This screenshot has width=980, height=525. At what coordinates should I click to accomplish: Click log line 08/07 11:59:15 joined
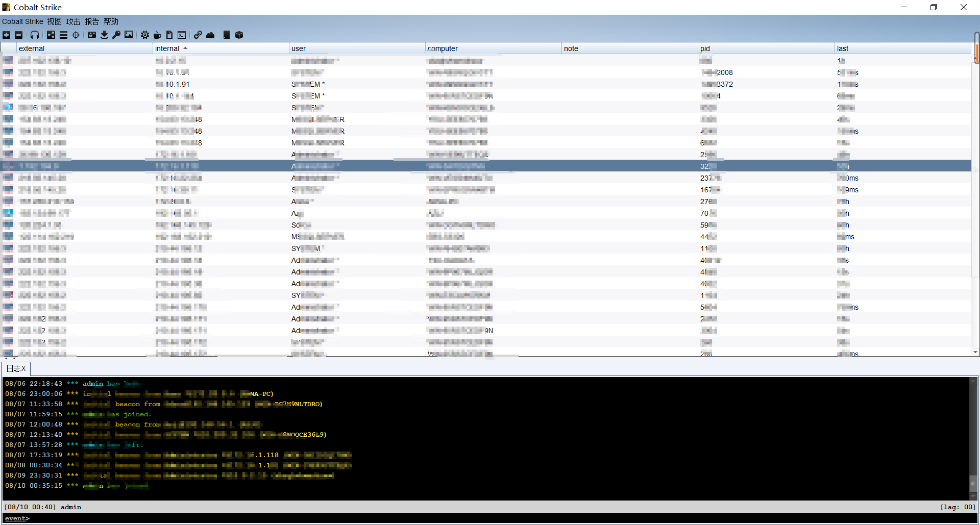(x=78, y=414)
